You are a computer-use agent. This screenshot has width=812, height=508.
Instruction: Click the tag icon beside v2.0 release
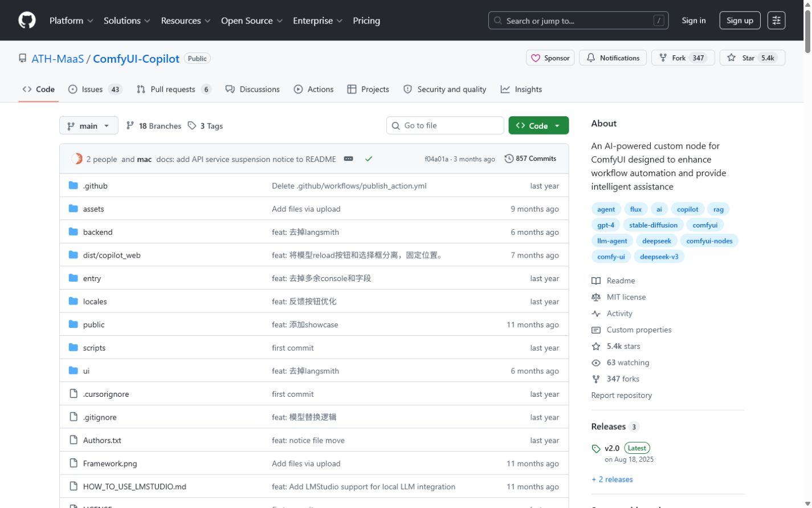pos(596,449)
